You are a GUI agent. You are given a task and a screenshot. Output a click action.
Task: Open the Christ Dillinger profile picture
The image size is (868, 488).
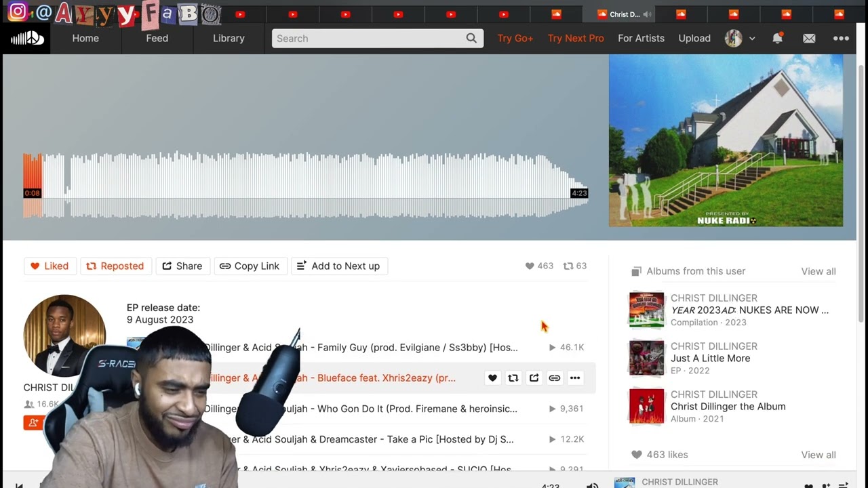[x=64, y=335]
